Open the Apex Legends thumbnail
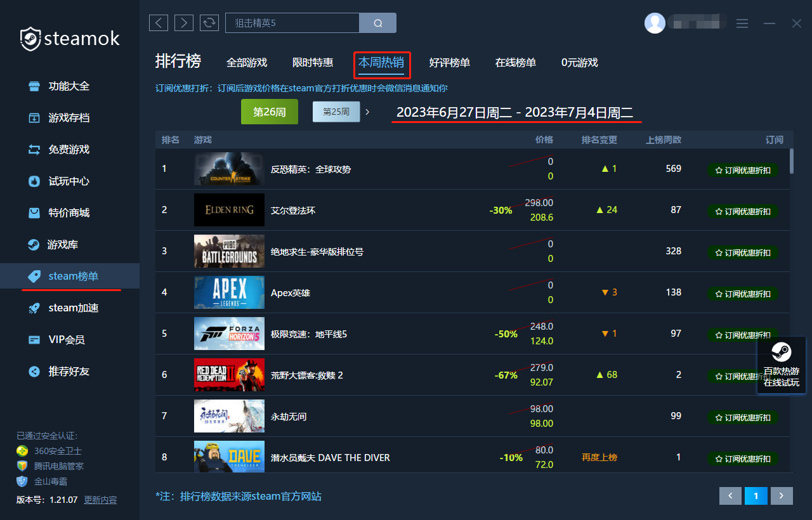 coord(229,292)
